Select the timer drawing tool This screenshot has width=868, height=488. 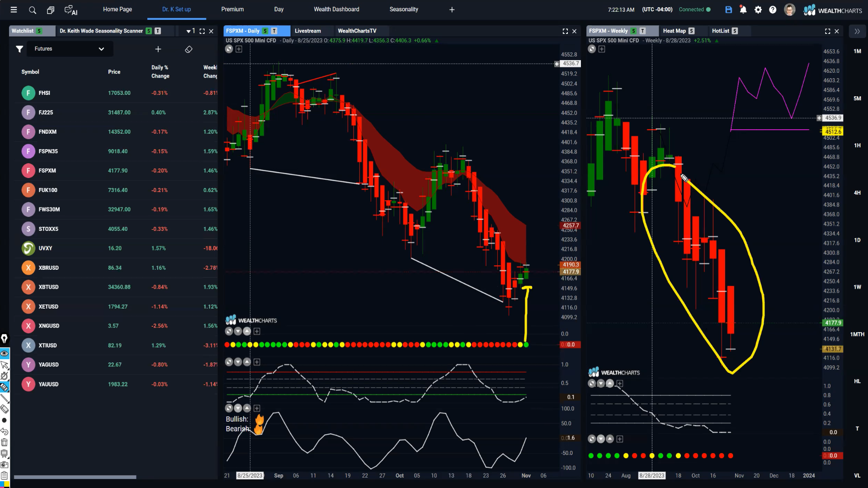[x=5, y=376]
